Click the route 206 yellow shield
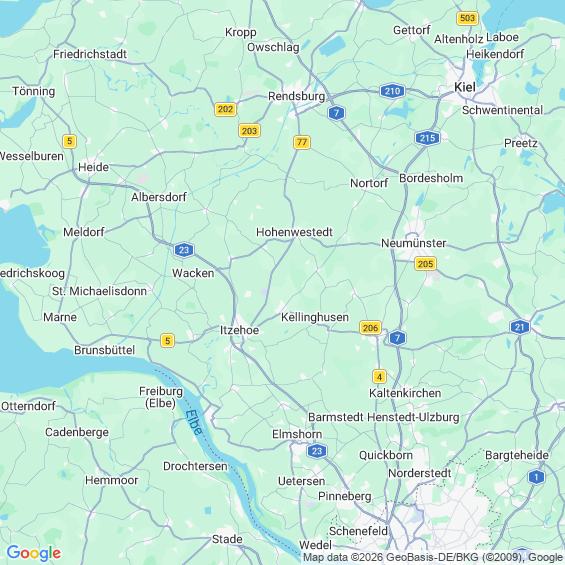565x565 pixels. pyautogui.click(x=370, y=328)
